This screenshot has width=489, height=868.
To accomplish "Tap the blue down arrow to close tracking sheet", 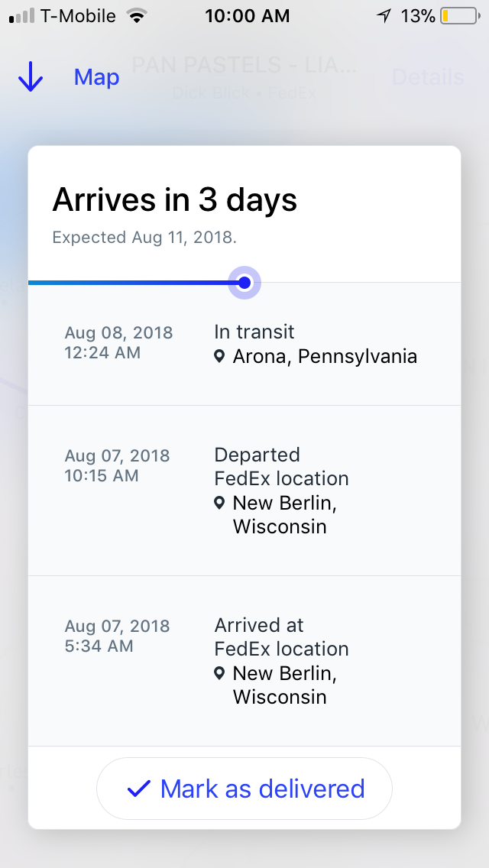I will [29, 76].
